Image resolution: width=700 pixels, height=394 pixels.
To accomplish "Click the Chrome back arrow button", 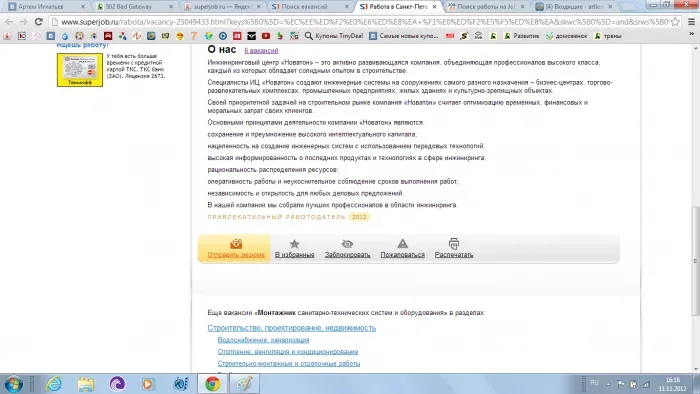I will pyautogui.click(x=9, y=22).
